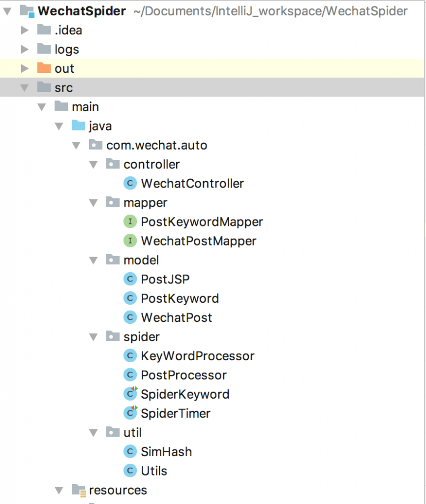The width and height of the screenshot is (426, 504).
Task: Collapse the spider package arrow
Action: pyautogui.click(x=93, y=337)
